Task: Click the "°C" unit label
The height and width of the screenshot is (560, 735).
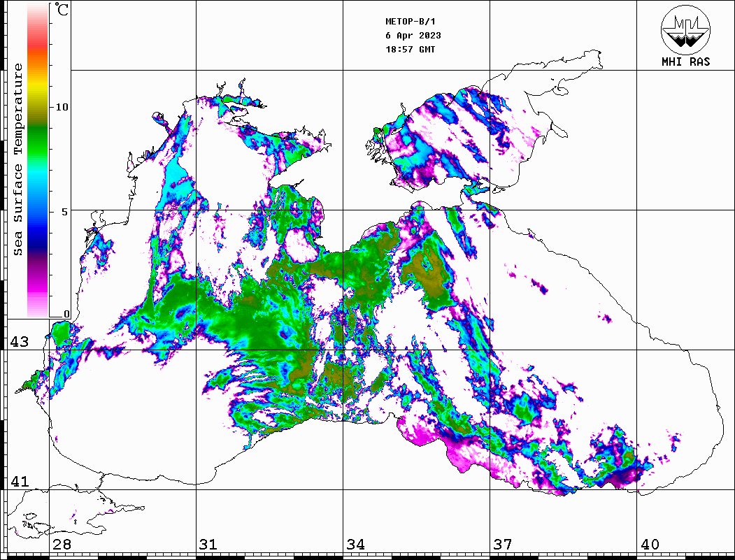Action: point(62,9)
